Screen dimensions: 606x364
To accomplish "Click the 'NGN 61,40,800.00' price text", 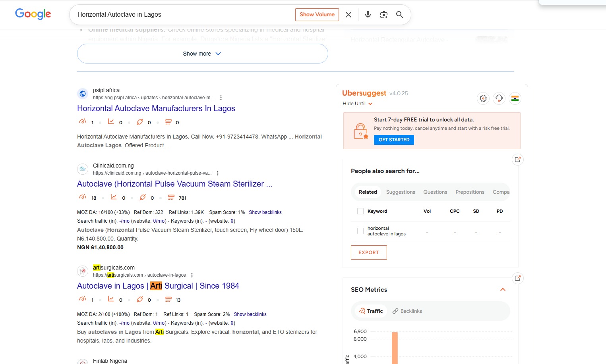I will point(100,247).
